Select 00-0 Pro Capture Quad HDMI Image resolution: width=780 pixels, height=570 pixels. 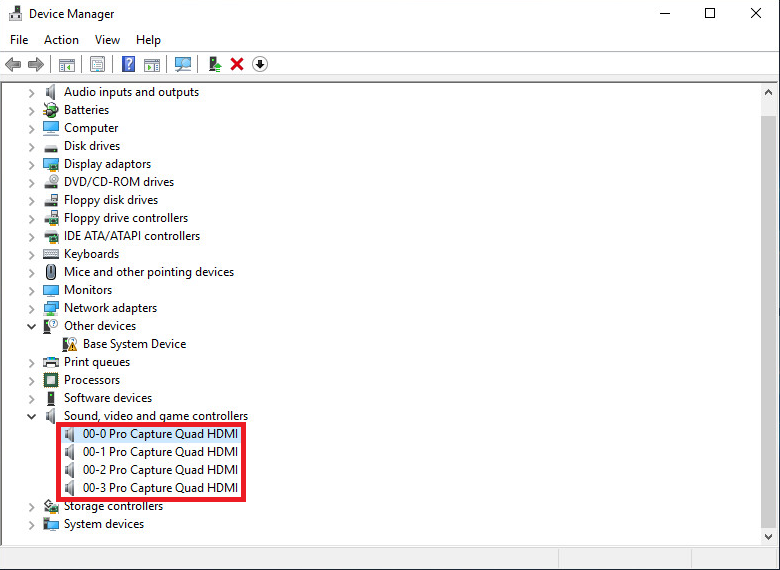point(160,434)
